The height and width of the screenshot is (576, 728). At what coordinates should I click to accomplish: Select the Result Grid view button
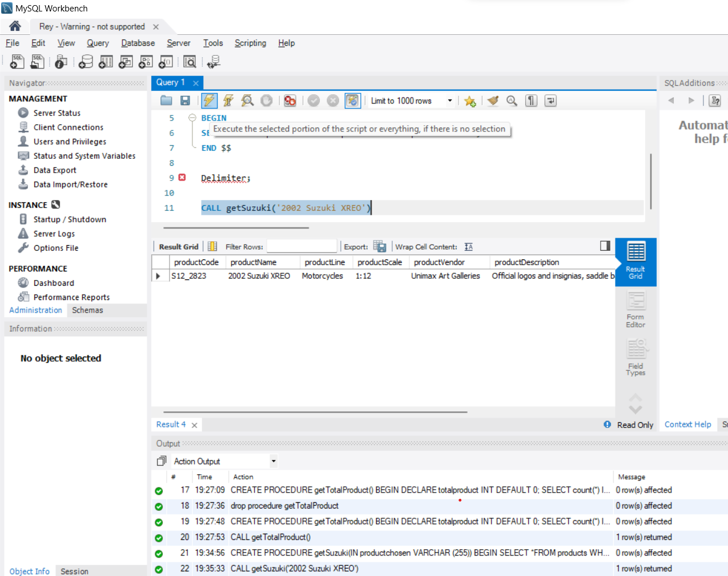pos(636,261)
